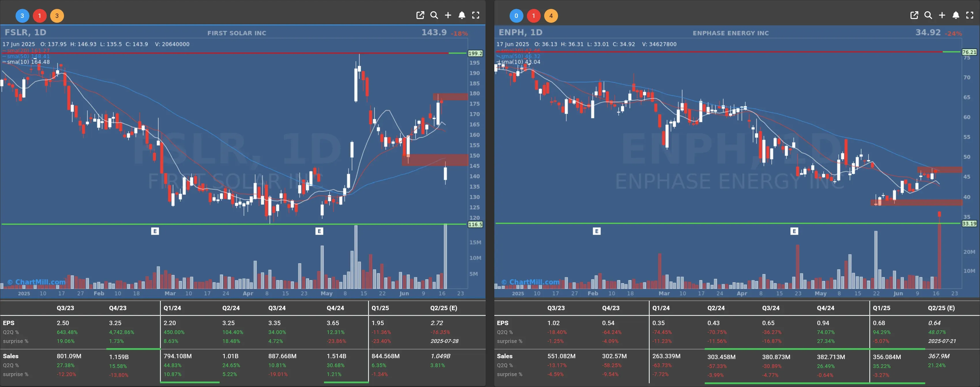The image size is (980, 387).
Task: Click FSLR EPS growth 4,742.86%
Action: tap(122, 332)
